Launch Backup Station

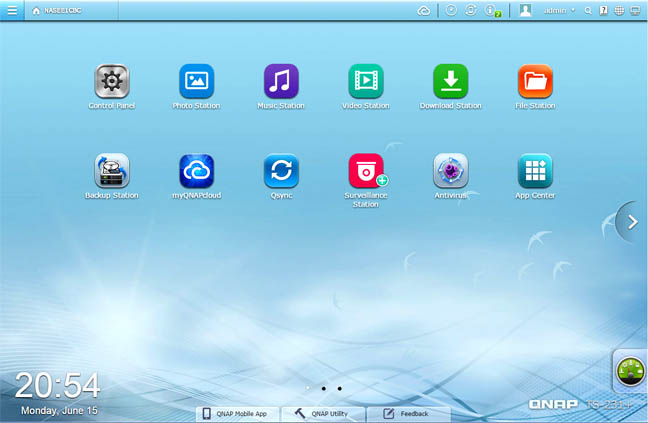[112, 171]
